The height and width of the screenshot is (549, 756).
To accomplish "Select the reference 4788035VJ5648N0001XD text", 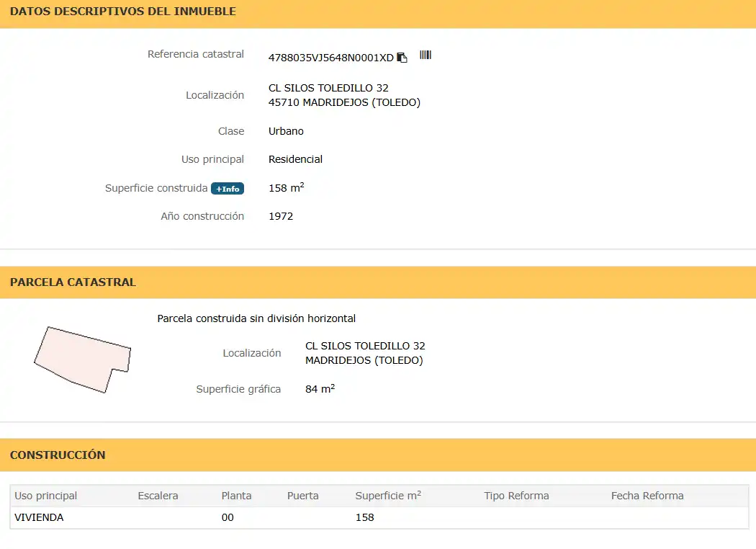I will click(x=330, y=58).
